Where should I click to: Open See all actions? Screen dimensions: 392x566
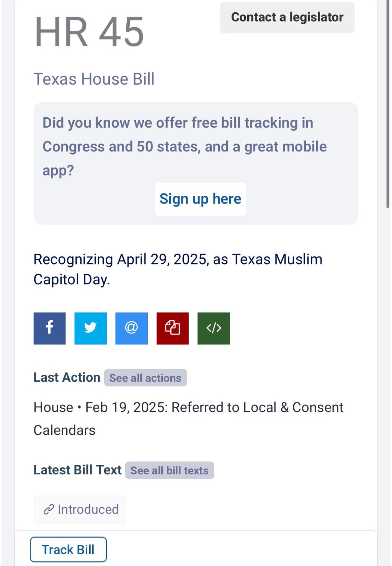coord(145,378)
